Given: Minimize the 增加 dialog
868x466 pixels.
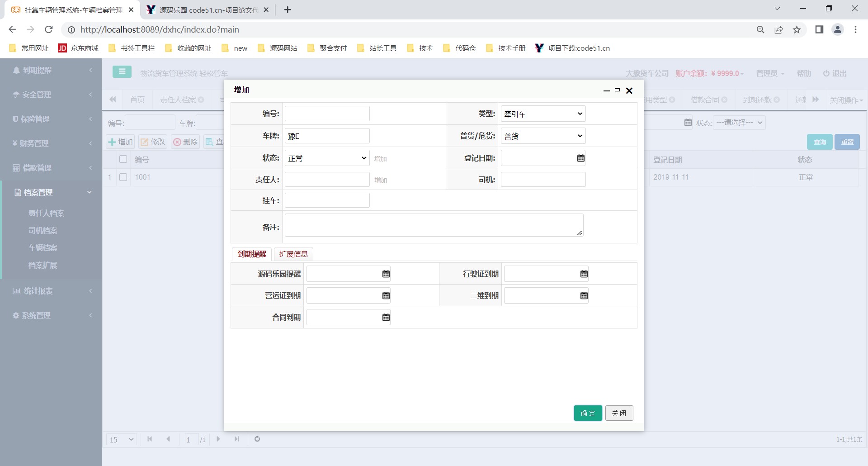Looking at the screenshot, I should (607, 90).
